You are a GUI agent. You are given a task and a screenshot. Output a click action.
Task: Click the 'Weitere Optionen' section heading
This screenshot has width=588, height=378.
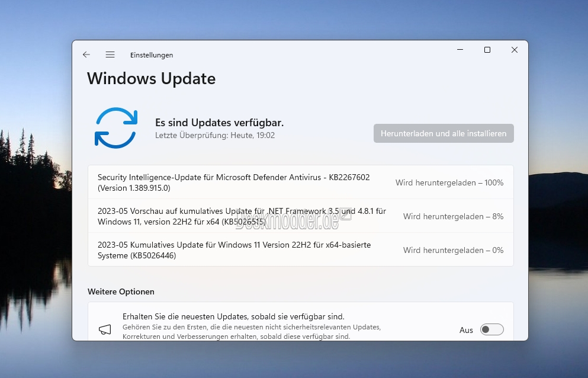click(121, 291)
